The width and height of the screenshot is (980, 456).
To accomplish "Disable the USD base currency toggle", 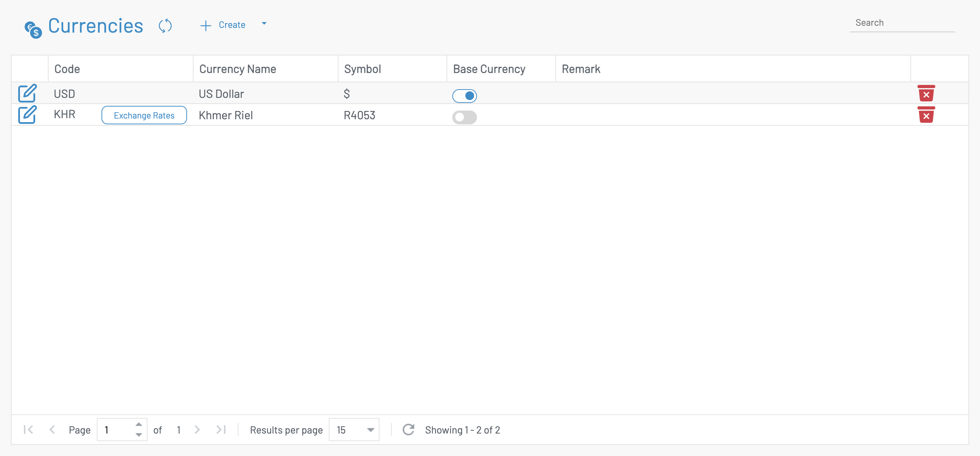I will (464, 96).
